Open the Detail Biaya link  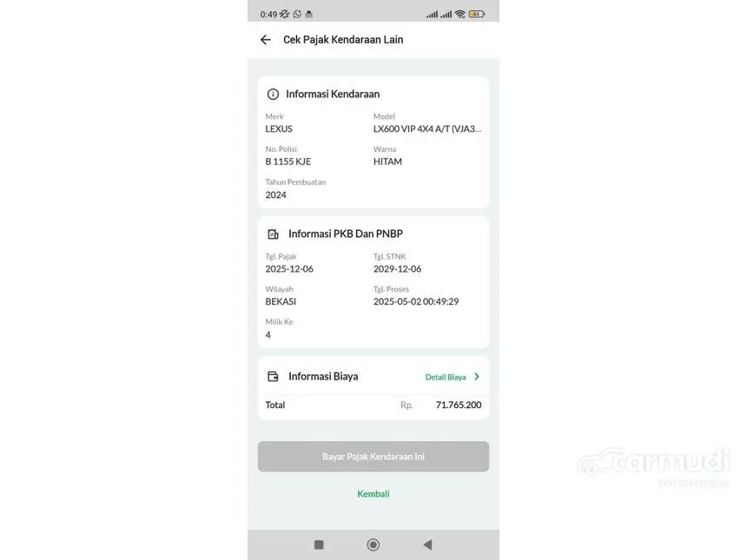(446, 377)
